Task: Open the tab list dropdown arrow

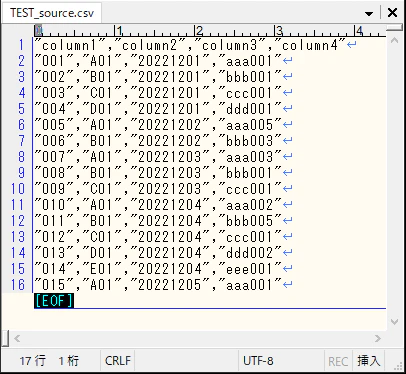Action: (369, 14)
